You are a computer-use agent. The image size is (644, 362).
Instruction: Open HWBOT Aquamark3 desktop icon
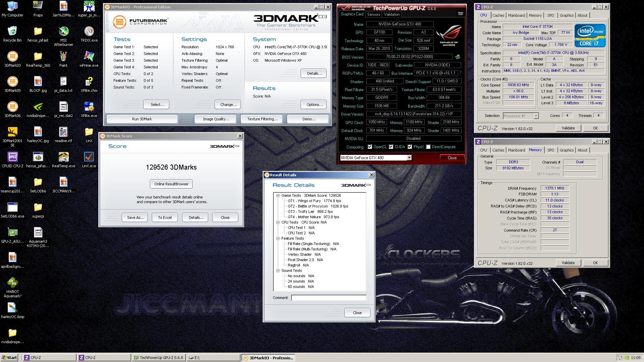pyautogui.click(x=12, y=288)
